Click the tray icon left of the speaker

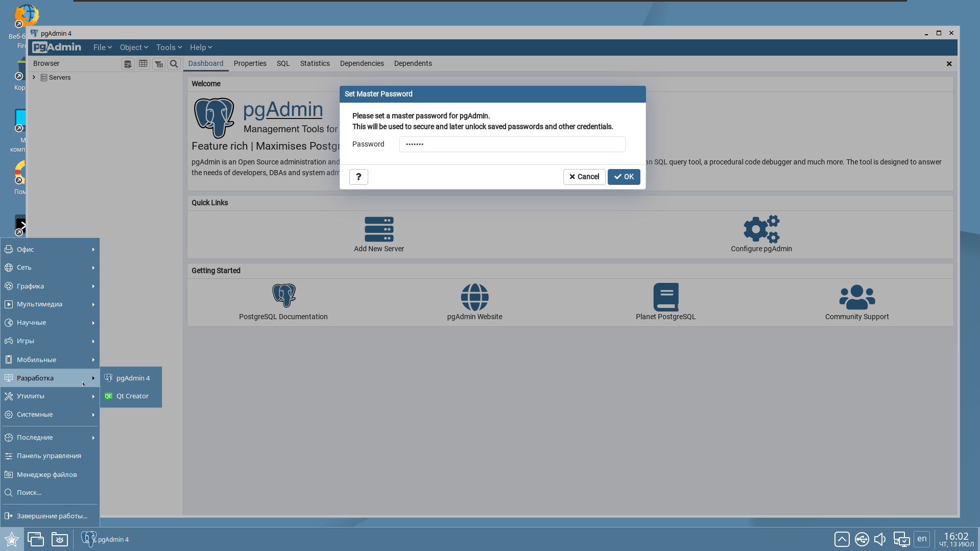pos(862,539)
